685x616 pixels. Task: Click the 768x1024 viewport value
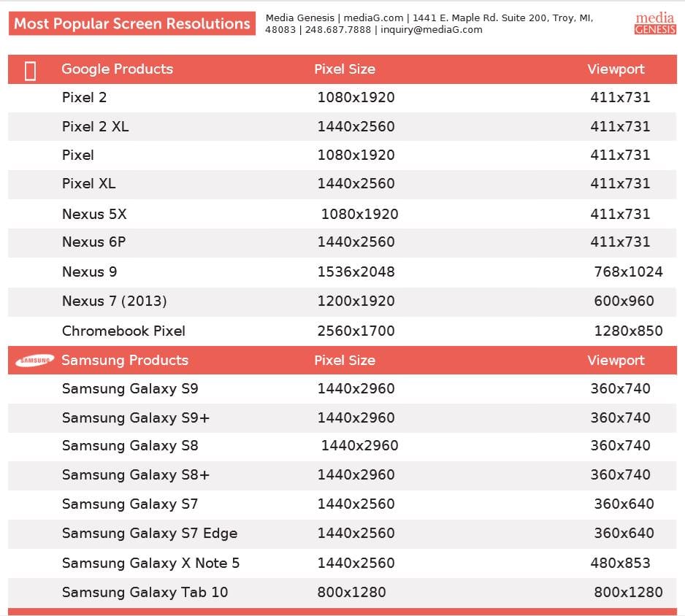click(628, 272)
